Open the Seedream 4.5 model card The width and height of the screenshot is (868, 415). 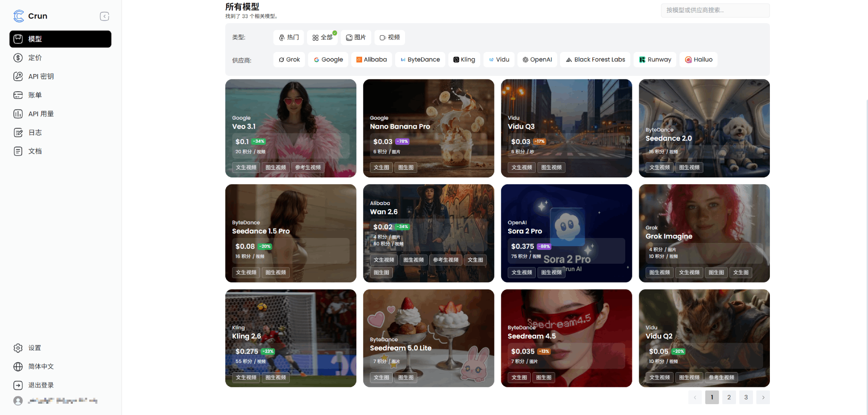(566, 338)
